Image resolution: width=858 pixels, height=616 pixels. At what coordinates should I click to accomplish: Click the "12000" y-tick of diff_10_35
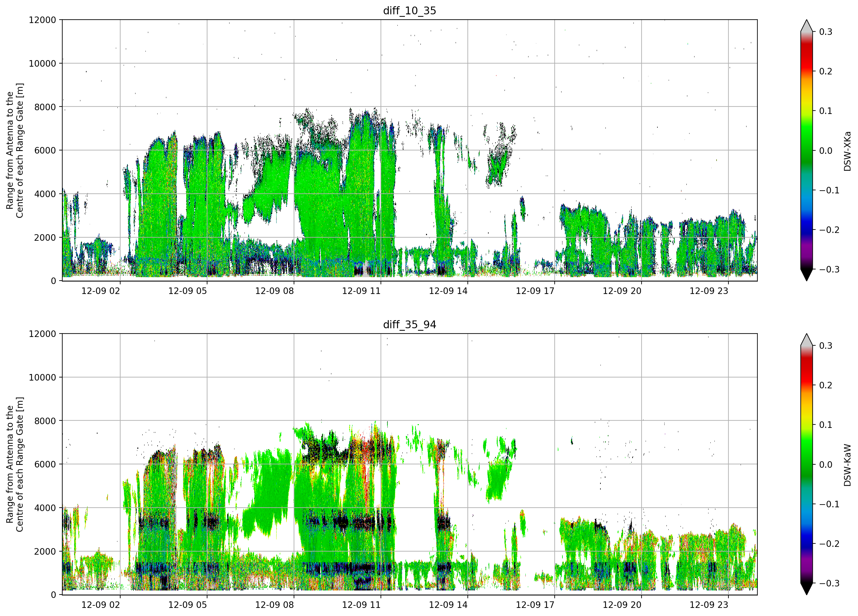[42, 20]
